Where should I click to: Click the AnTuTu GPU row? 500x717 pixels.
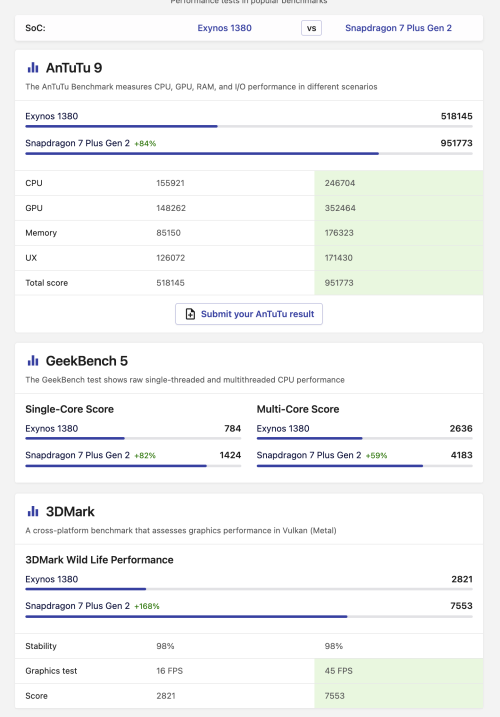pos(249,208)
